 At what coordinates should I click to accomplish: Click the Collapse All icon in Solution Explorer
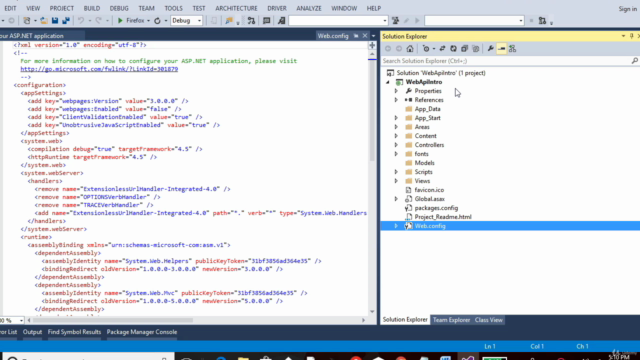tap(464, 49)
